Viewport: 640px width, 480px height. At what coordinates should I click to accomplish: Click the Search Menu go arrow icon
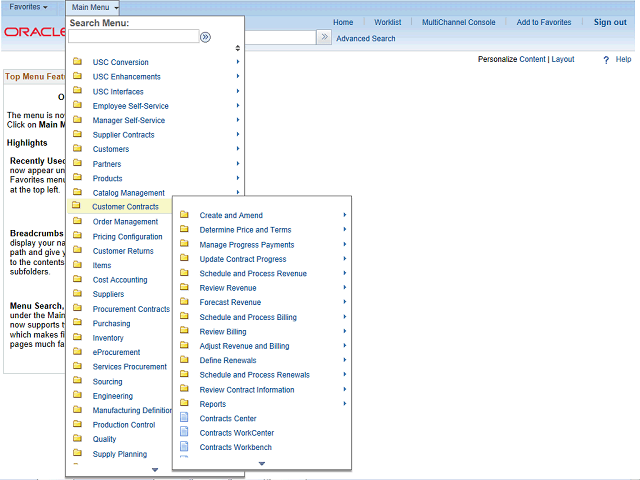205,38
